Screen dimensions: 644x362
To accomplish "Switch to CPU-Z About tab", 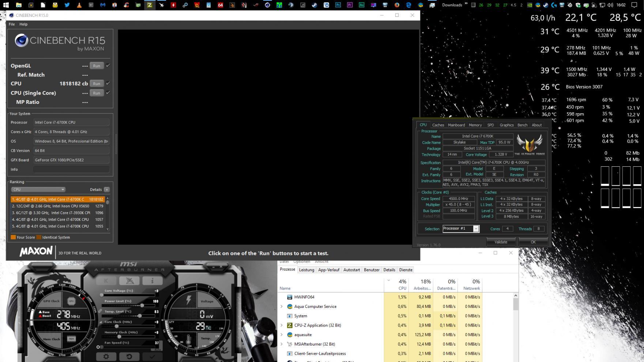I will tap(536, 125).
